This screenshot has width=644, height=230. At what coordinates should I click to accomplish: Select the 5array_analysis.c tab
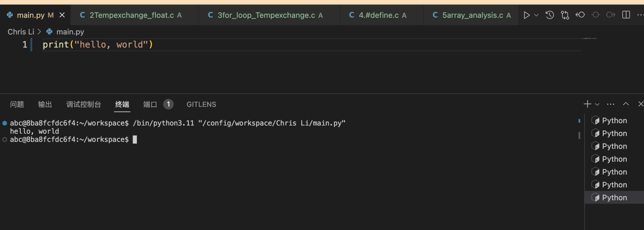472,15
